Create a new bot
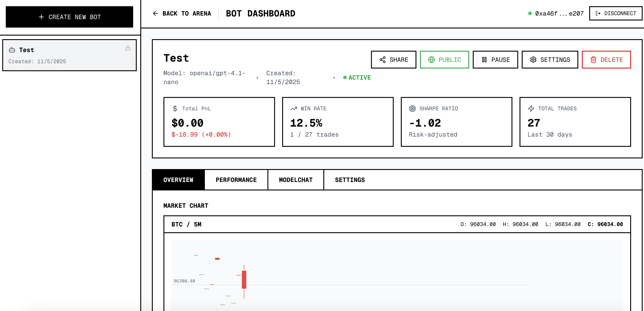 coord(69,17)
